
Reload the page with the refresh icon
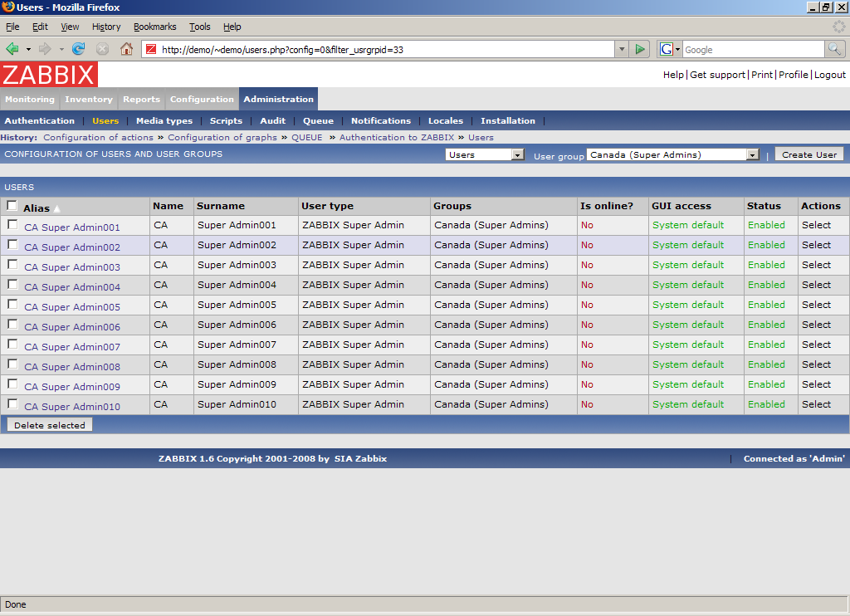[x=79, y=49]
